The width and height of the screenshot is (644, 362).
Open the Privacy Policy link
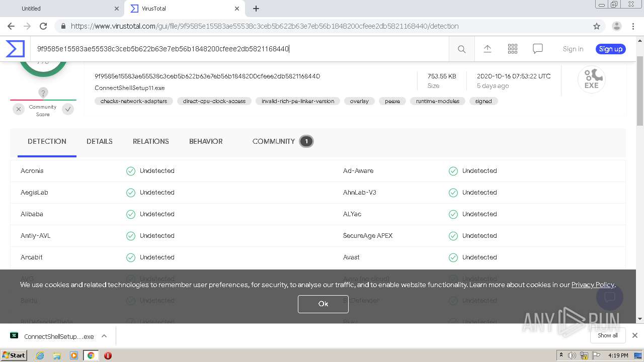click(x=593, y=285)
